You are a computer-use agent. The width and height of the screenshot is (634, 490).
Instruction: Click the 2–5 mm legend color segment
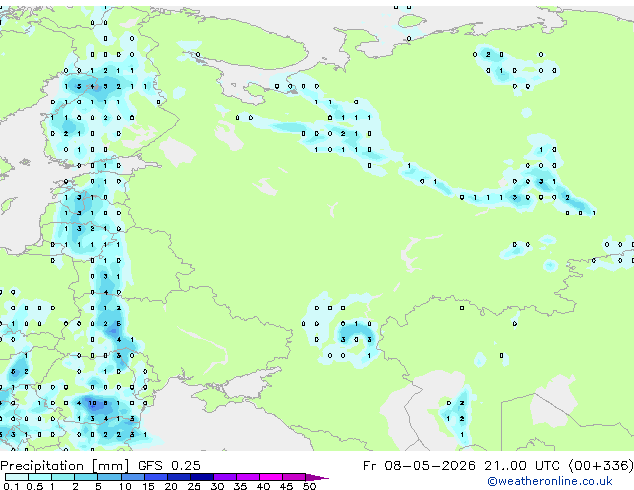(86, 477)
